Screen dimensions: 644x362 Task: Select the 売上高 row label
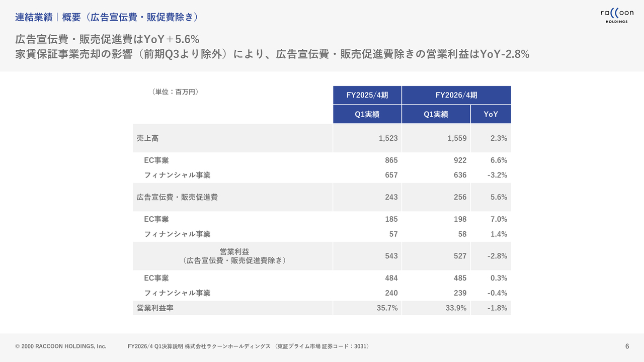pyautogui.click(x=147, y=138)
